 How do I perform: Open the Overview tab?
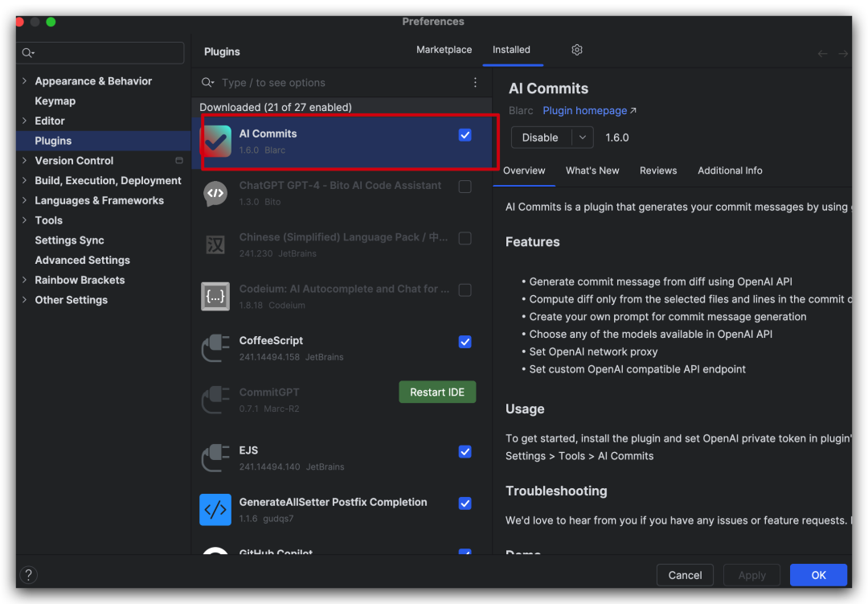[524, 171]
